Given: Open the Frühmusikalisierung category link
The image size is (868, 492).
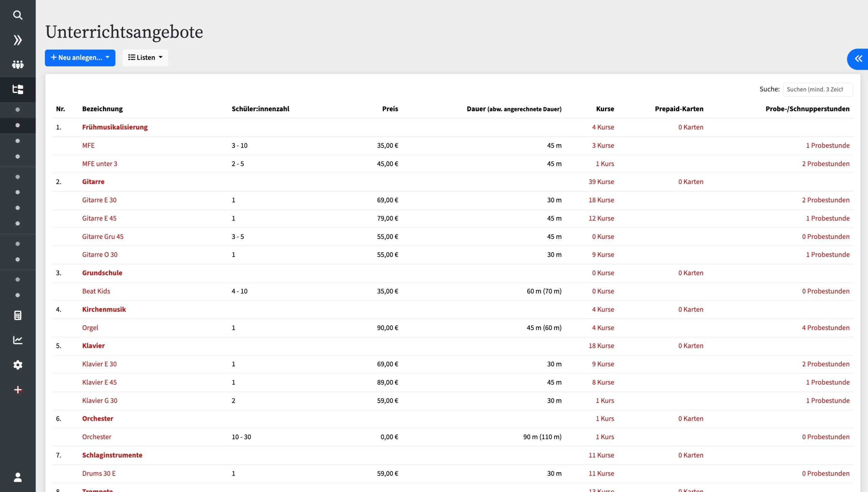Looking at the screenshot, I should coord(115,127).
